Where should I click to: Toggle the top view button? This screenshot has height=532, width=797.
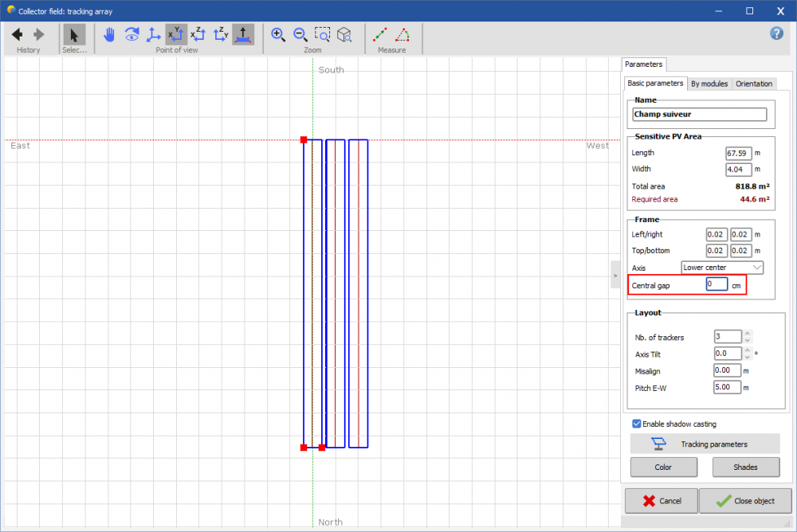coord(243,34)
